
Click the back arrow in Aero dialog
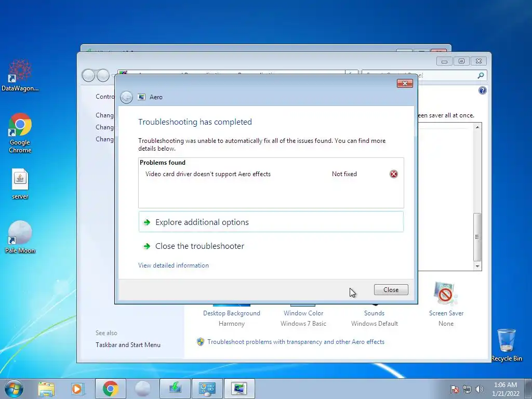click(x=127, y=97)
